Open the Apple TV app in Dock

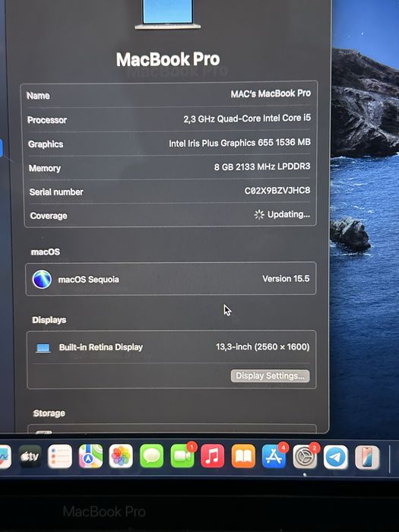tap(30, 457)
